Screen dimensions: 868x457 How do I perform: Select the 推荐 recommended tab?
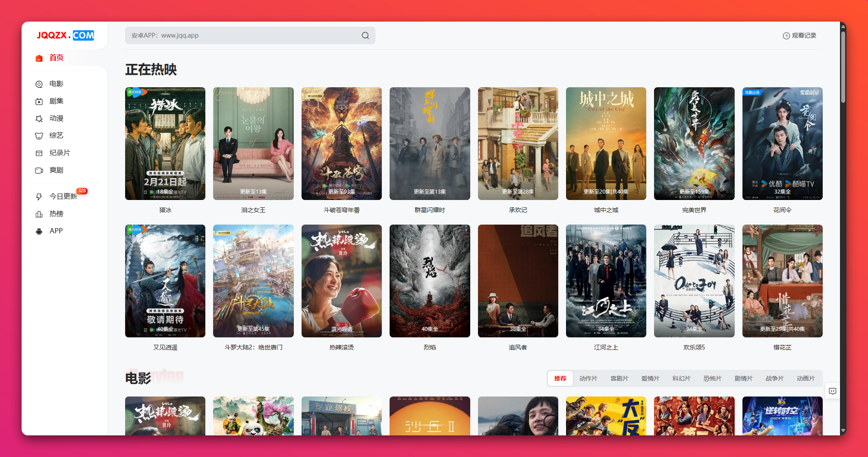560,378
